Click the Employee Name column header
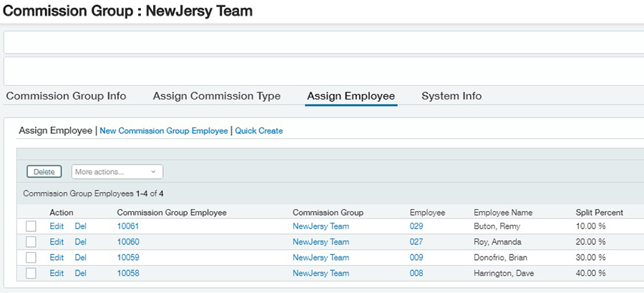This screenshot has height=293, width=644. click(x=503, y=213)
